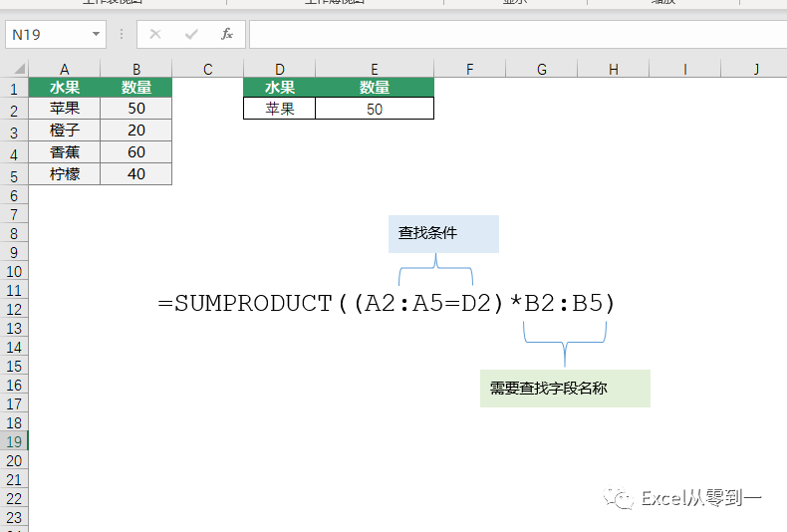Click the Cancel (X) formula bar icon
The image size is (787, 532).
point(155,34)
